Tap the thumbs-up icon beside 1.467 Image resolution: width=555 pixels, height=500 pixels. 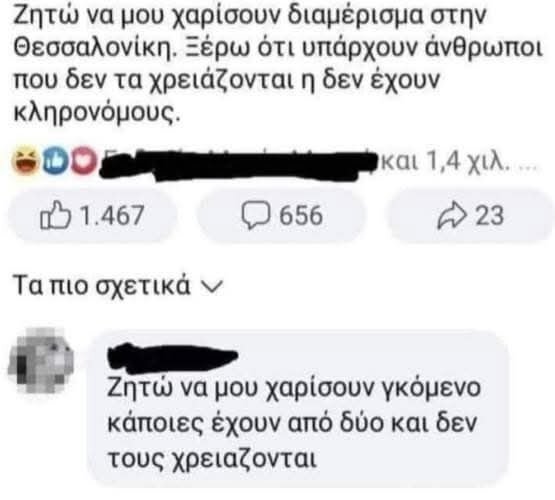55,215
